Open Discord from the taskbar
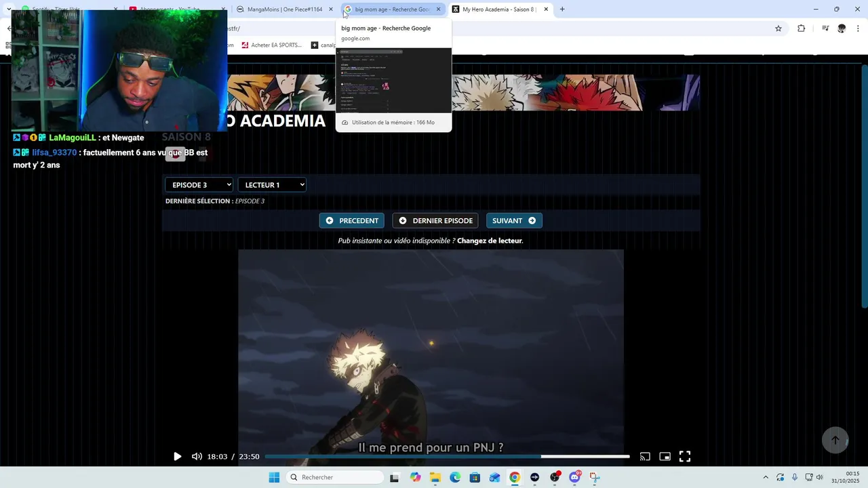 [x=575, y=478]
